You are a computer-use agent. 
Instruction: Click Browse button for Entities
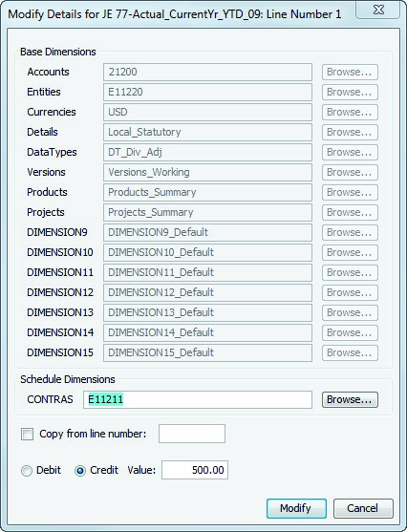click(x=350, y=92)
